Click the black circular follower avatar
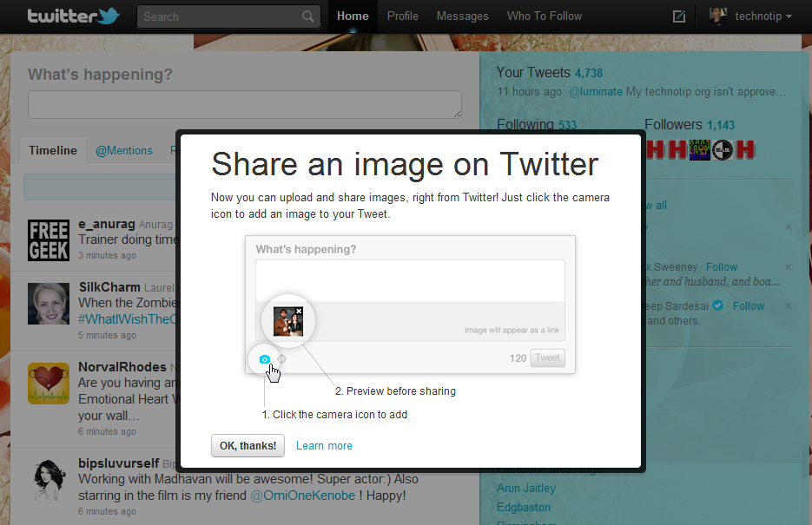Viewport: 812px width, 525px height. tap(723, 150)
